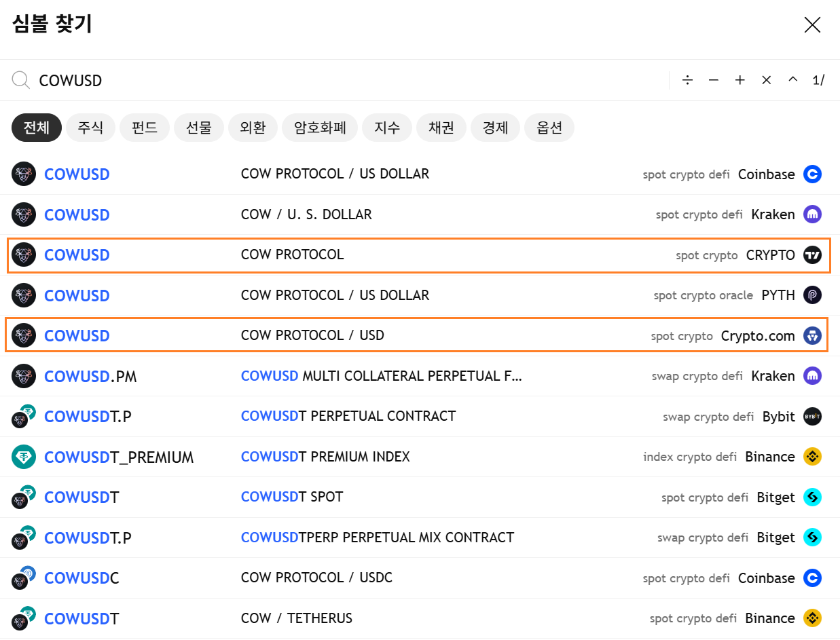Image resolution: width=840 pixels, height=640 pixels.
Task: Insert the minus operator symbol
Action: point(714,80)
